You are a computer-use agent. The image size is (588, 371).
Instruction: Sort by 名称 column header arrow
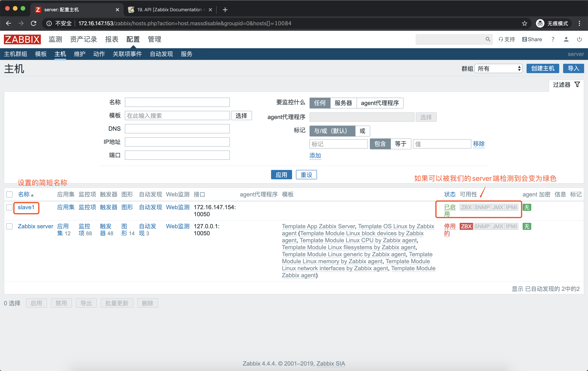point(32,195)
